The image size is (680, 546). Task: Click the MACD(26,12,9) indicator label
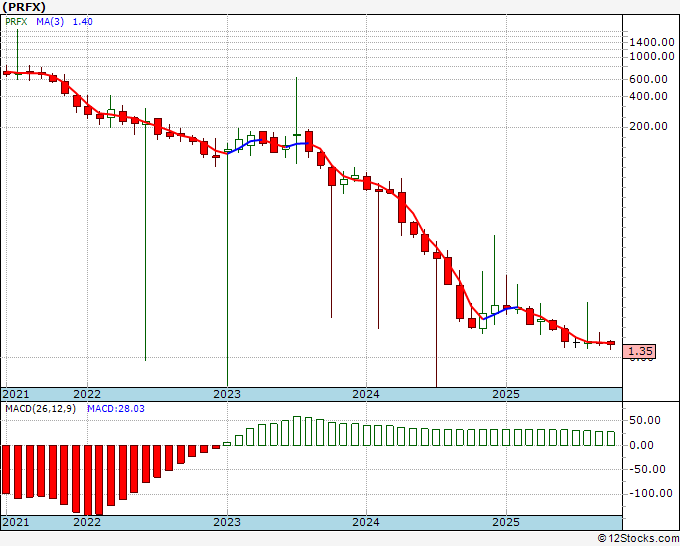tap(40, 409)
